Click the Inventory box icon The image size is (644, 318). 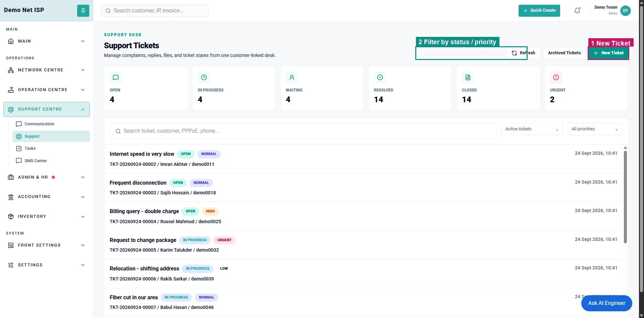(x=11, y=216)
